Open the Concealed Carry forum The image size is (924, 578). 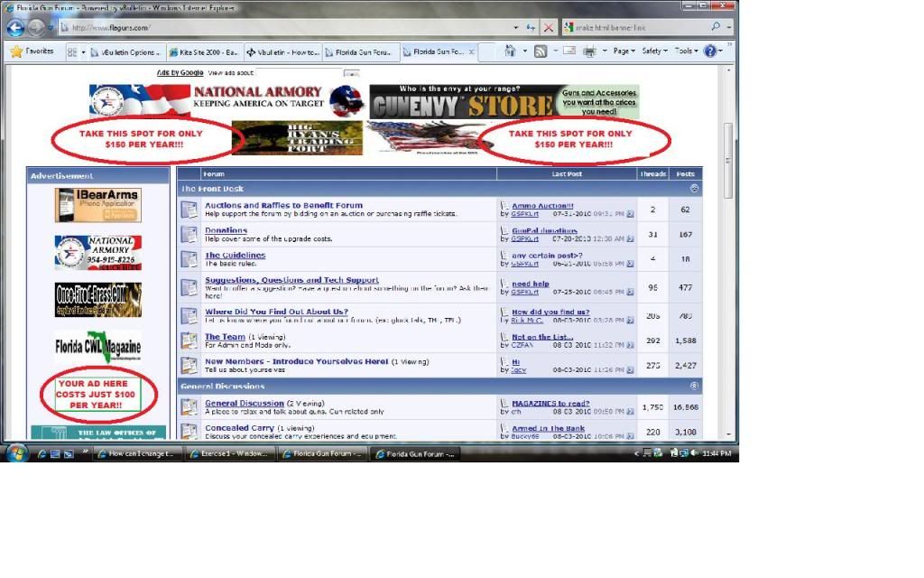[x=239, y=427]
